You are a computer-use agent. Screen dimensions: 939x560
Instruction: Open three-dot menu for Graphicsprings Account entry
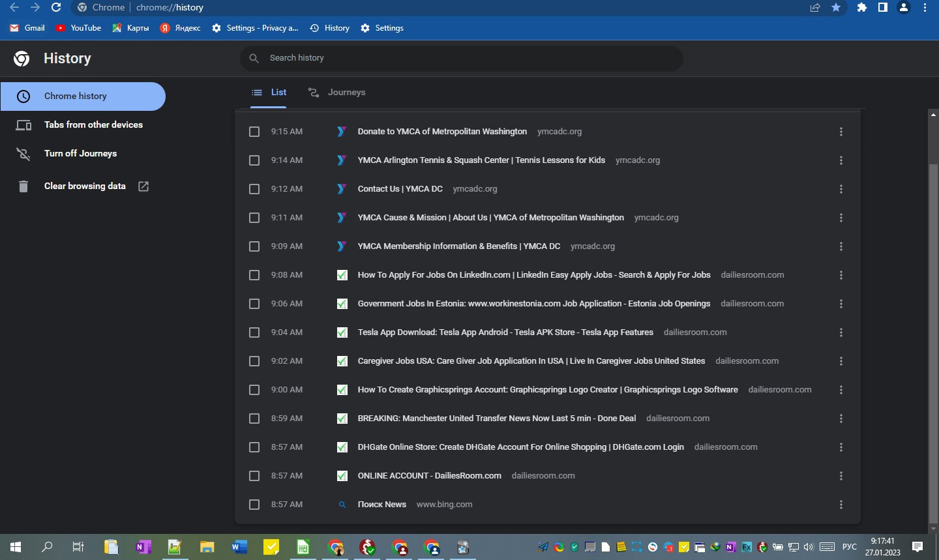[x=841, y=390]
